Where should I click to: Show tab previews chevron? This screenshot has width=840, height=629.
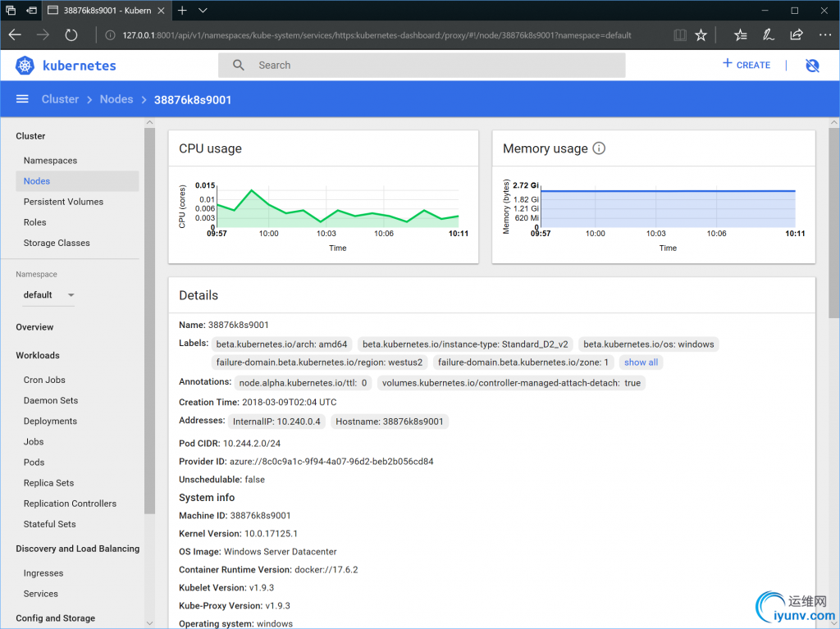(x=203, y=10)
